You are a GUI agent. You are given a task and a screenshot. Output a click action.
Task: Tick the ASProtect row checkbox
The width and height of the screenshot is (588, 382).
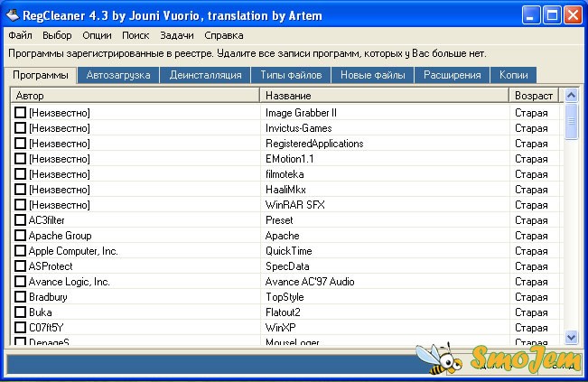point(20,266)
